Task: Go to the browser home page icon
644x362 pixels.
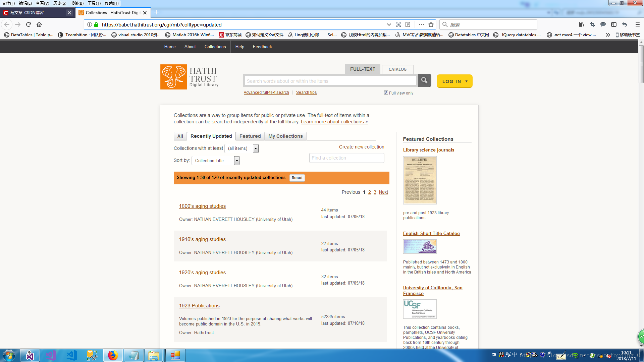Action: (x=39, y=24)
